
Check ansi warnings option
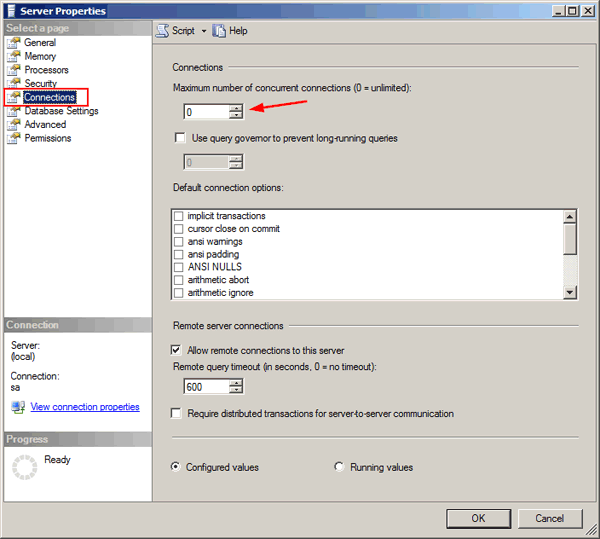(179, 242)
